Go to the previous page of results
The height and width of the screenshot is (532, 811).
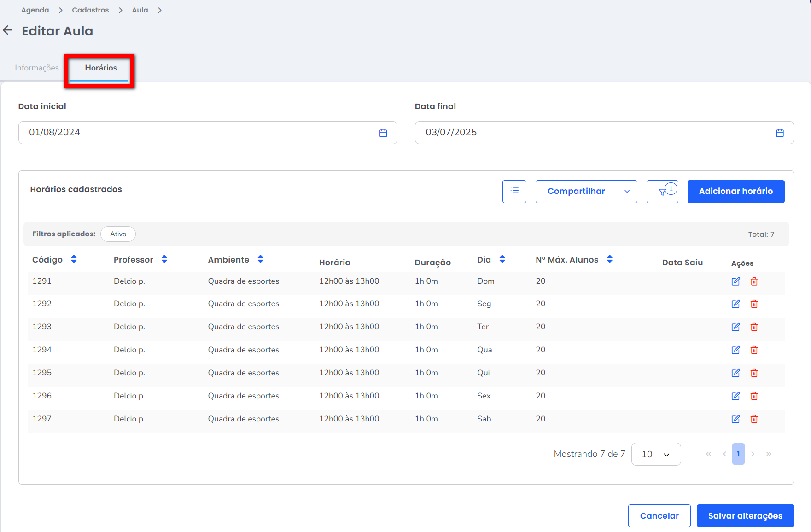(724, 454)
